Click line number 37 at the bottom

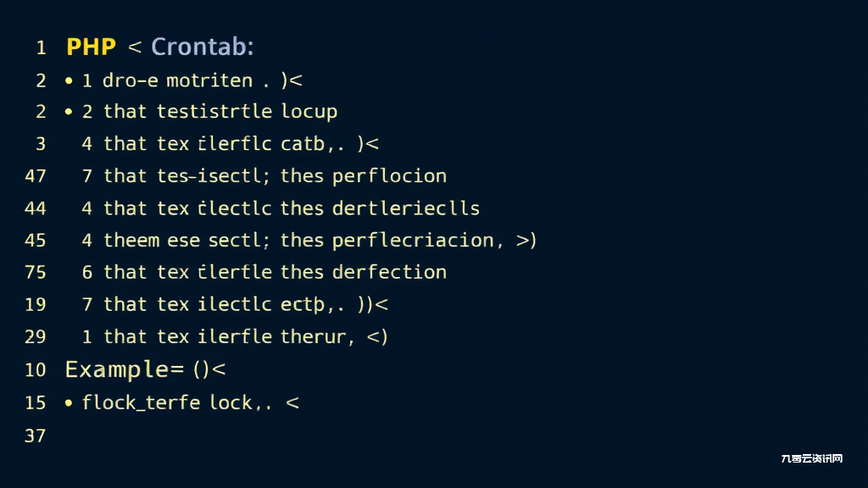point(36,436)
